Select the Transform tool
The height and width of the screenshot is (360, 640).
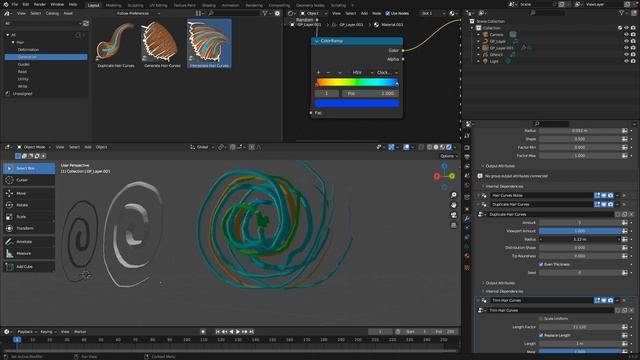point(29,229)
